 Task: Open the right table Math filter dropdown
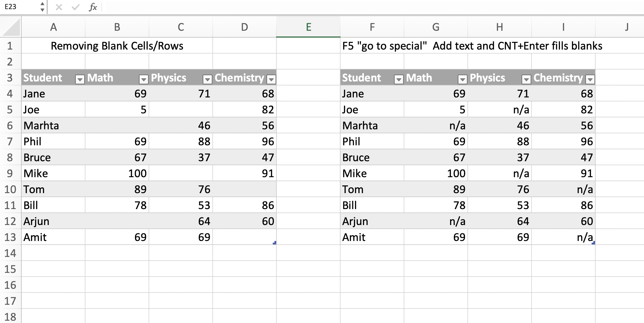pos(463,79)
